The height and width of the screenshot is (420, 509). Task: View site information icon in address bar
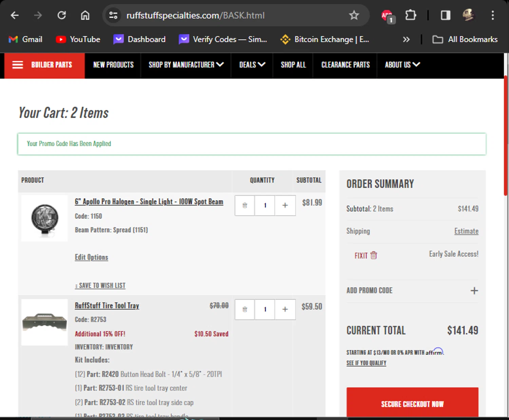coord(113,15)
